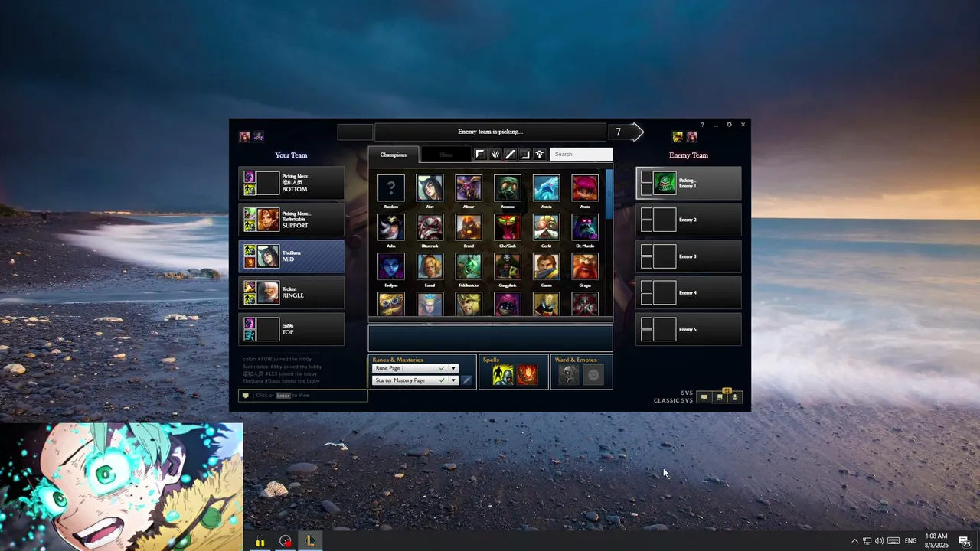The width and height of the screenshot is (980, 551).
Task: Select the Fiddlesticks champion portrait
Action: [469, 266]
